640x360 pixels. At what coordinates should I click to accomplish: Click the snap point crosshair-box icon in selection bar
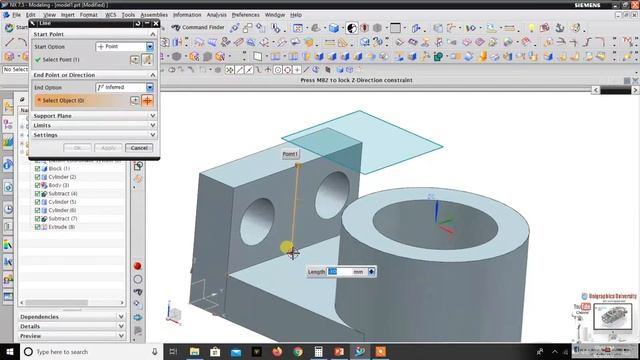230,70
